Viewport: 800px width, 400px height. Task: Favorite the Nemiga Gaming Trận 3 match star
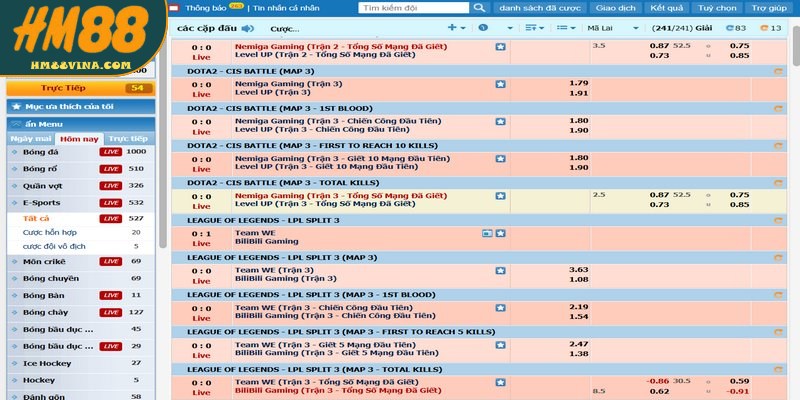500,84
